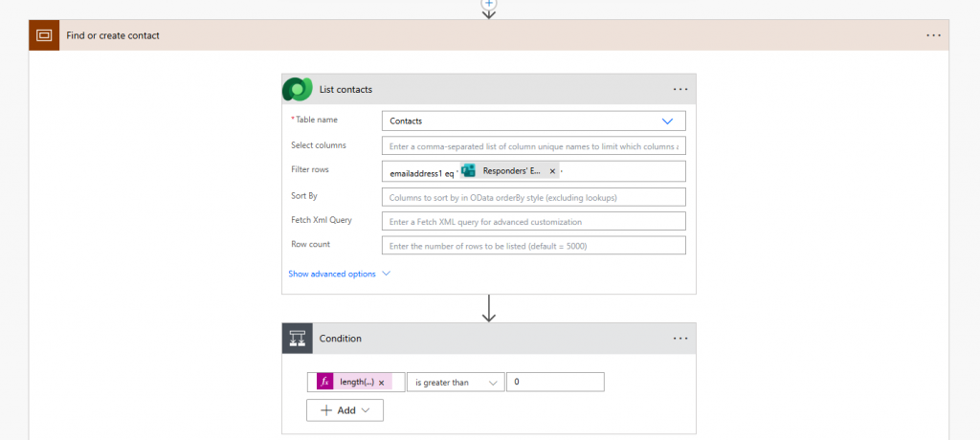980x440 pixels.
Task: Click the Dataverse icon on List contacts
Action: click(297, 89)
